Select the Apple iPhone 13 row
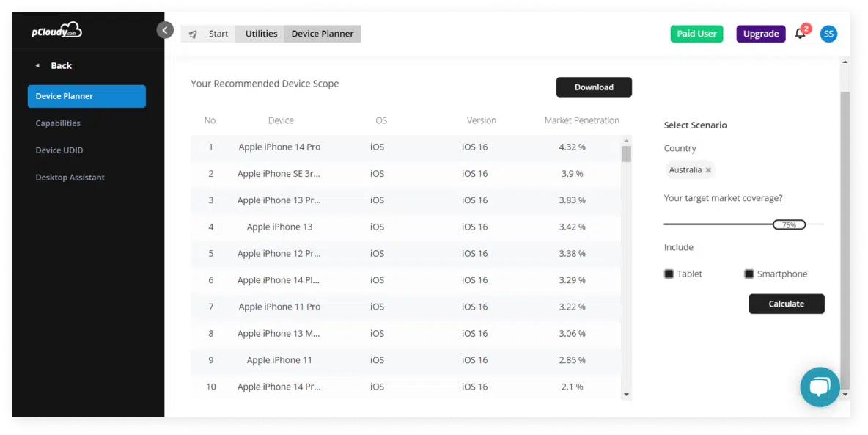 coord(279,227)
